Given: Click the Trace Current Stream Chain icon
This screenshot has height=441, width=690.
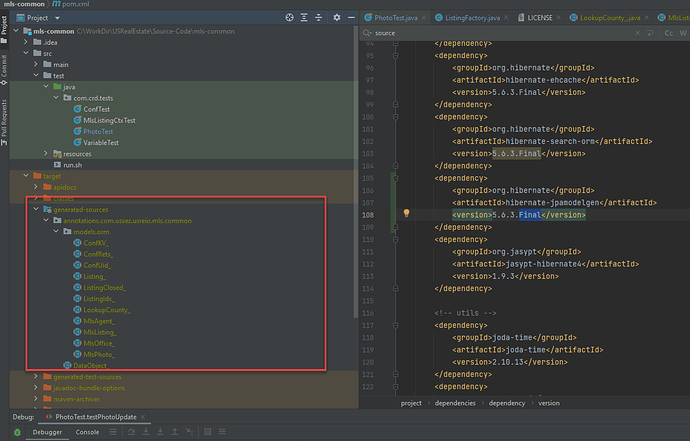Looking at the screenshot, I should tap(222, 432).
